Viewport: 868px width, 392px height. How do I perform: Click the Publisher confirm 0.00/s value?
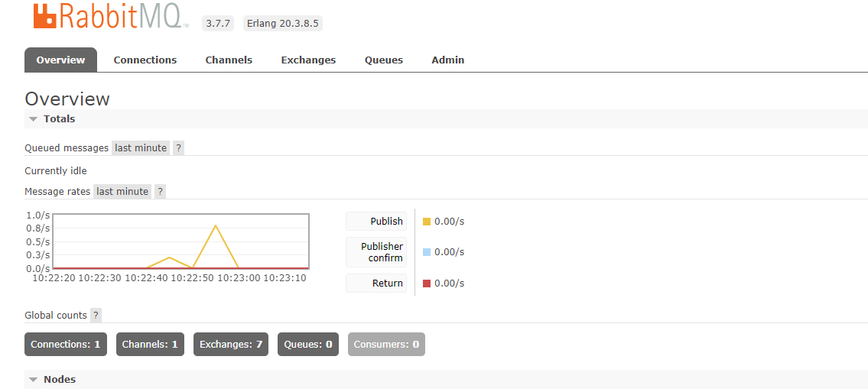[450, 252]
